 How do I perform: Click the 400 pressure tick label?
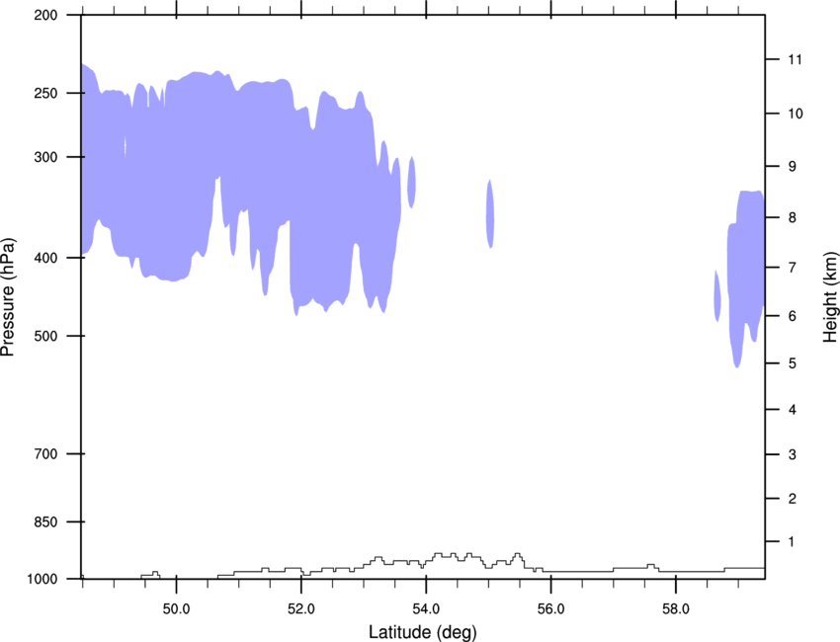46,258
